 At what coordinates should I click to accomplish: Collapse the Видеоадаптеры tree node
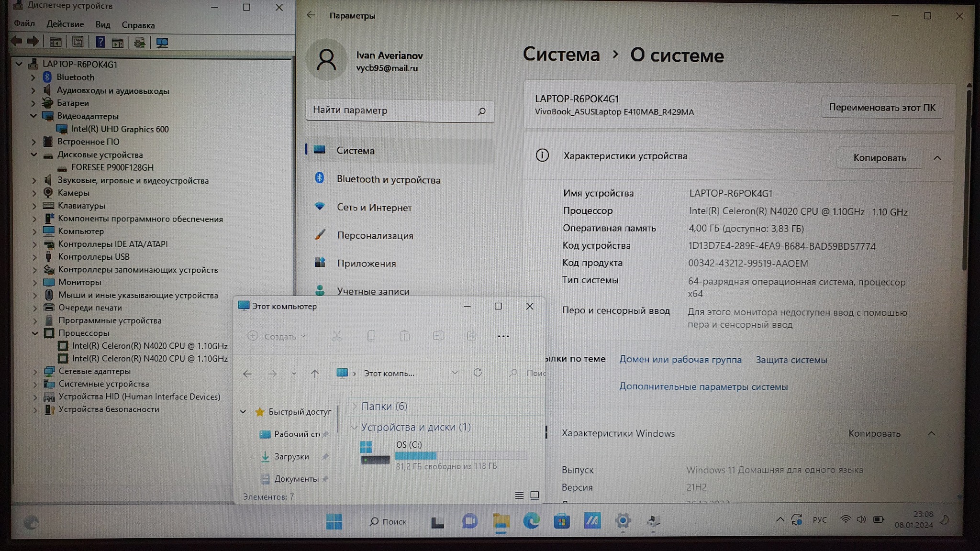click(x=33, y=116)
